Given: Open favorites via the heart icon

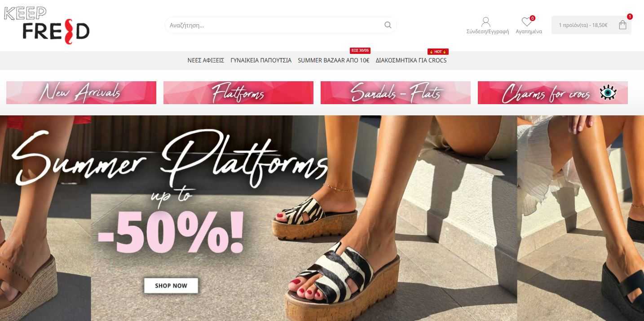Looking at the screenshot, I should coord(526,22).
